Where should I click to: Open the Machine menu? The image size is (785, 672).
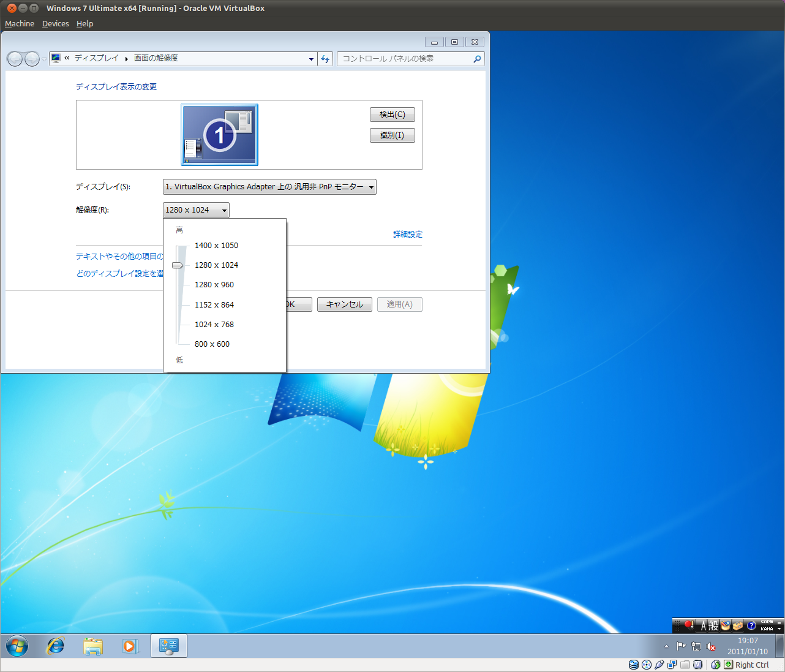pyautogui.click(x=20, y=23)
